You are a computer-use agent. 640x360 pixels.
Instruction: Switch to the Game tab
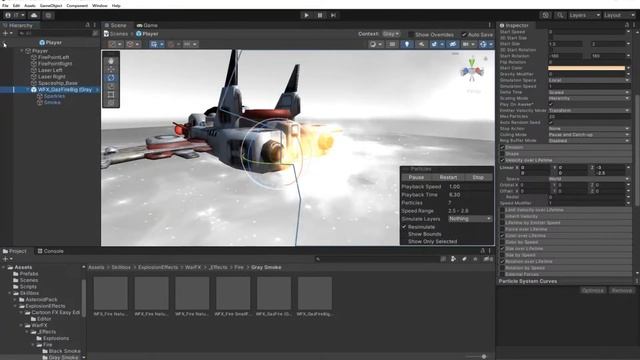(x=147, y=25)
